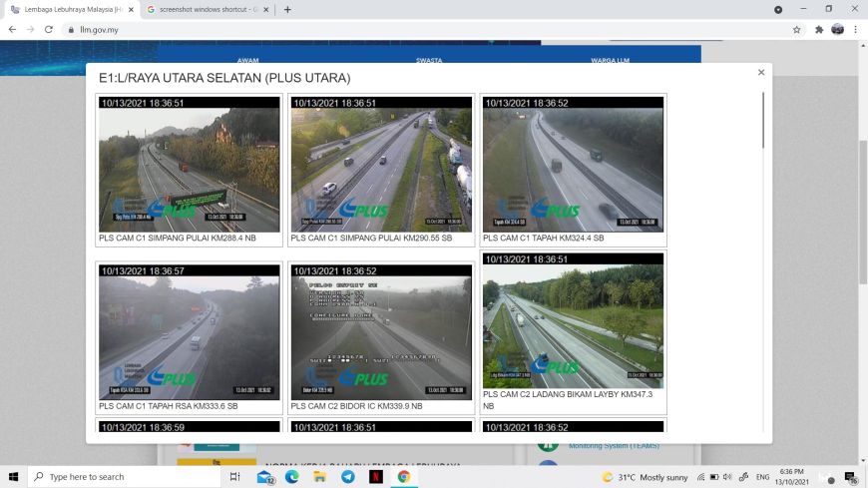Launch Microsoft Edge from taskbar
The width and height of the screenshot is (868, 488).
tap(292, 477)
